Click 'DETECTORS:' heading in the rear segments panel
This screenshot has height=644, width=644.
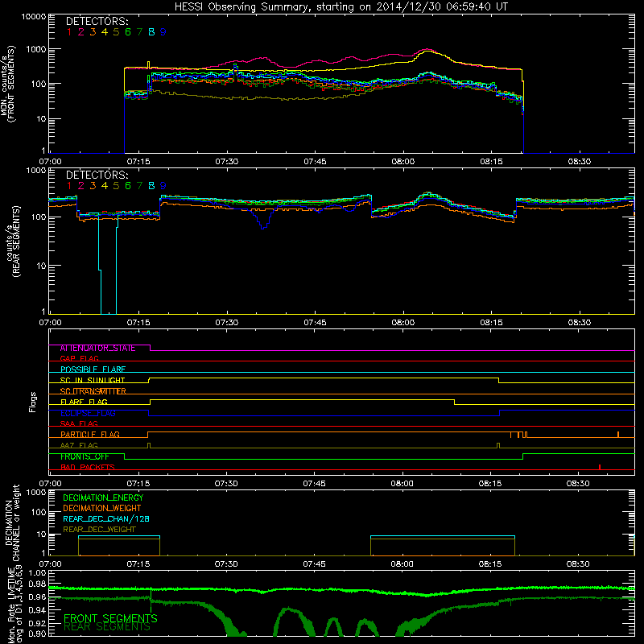click(x=97, y=175)
